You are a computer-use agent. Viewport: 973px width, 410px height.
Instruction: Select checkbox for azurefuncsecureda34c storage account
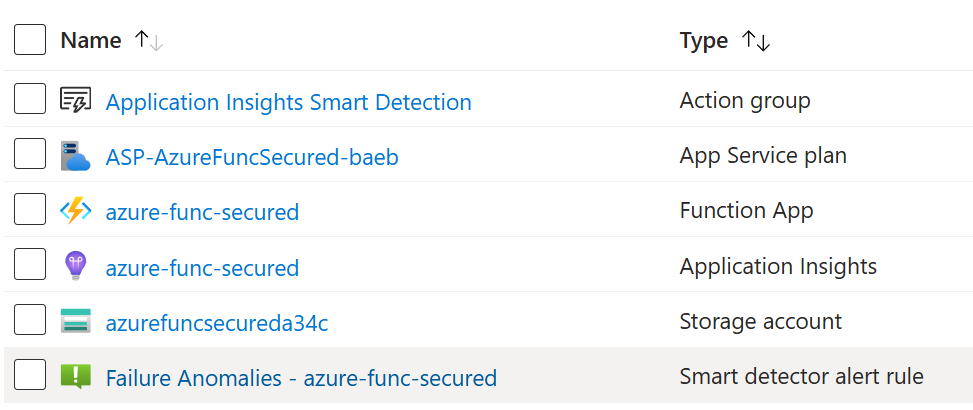click(x=30, y=319)
